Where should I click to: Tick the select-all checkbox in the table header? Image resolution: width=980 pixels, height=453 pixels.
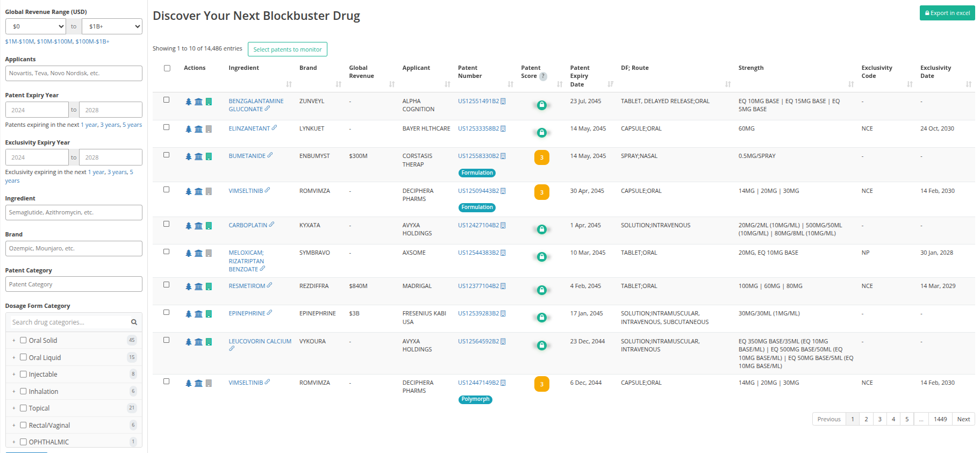(x=167, y=68)
